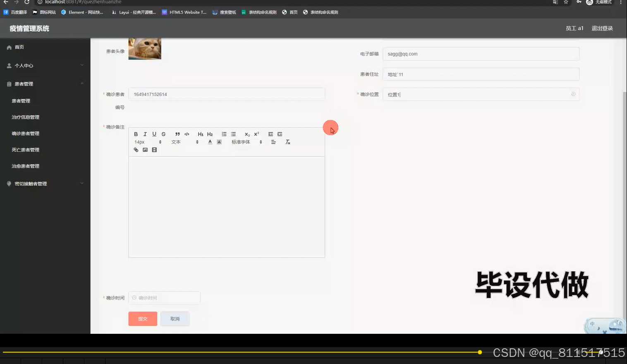Apply subscript formatting

point(247,134)
